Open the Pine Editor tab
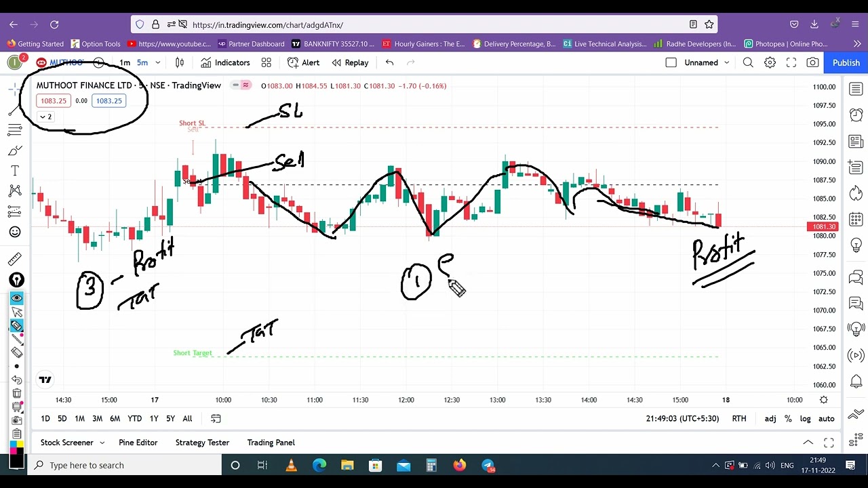 coord(138,443)
